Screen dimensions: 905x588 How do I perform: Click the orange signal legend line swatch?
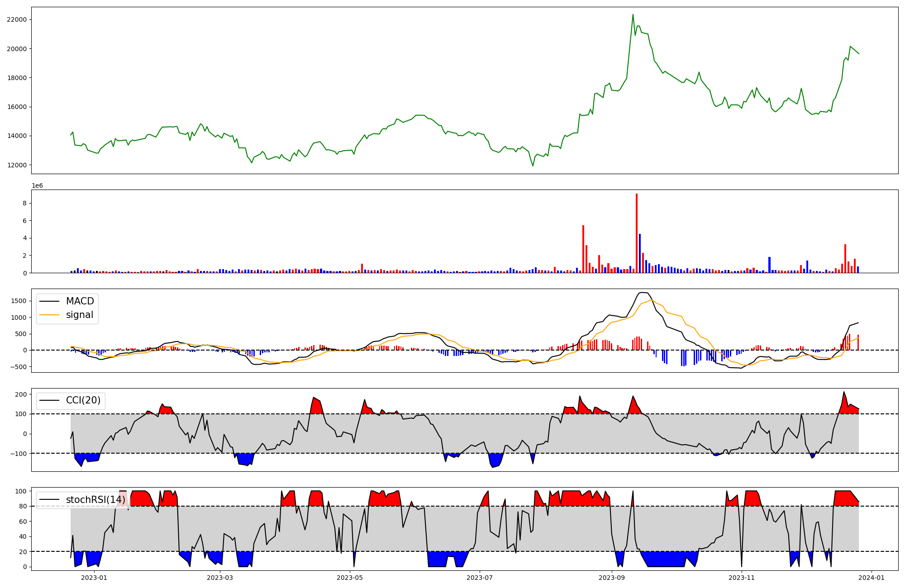click(x=49, y=315)
